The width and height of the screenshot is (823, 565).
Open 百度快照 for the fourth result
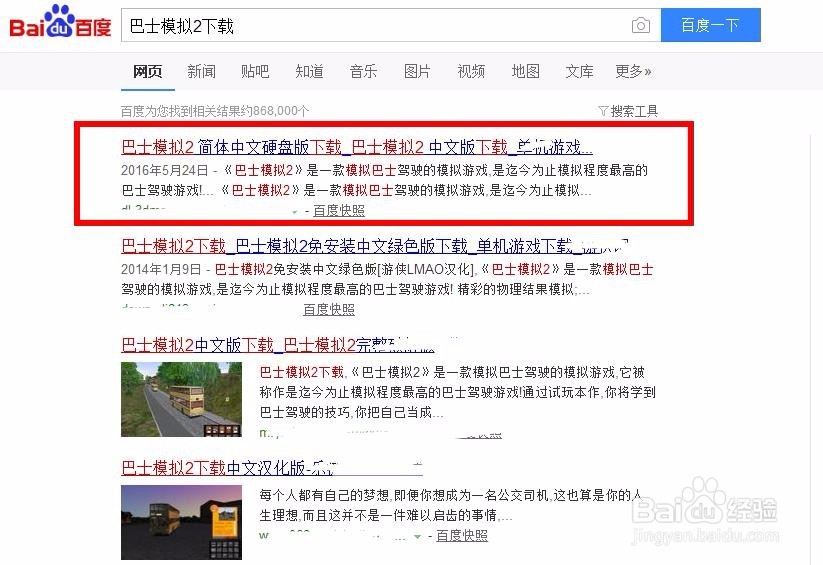click(x=462, y=536)
